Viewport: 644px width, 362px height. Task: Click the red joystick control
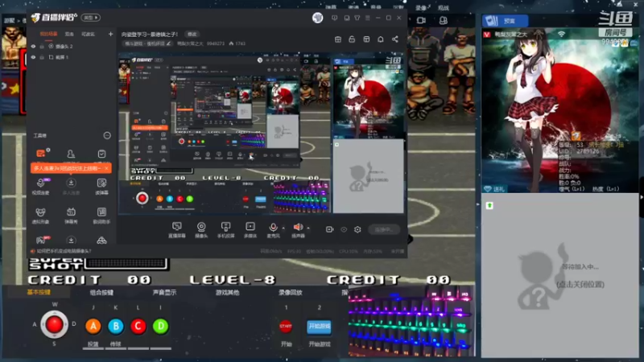[54, 325]
